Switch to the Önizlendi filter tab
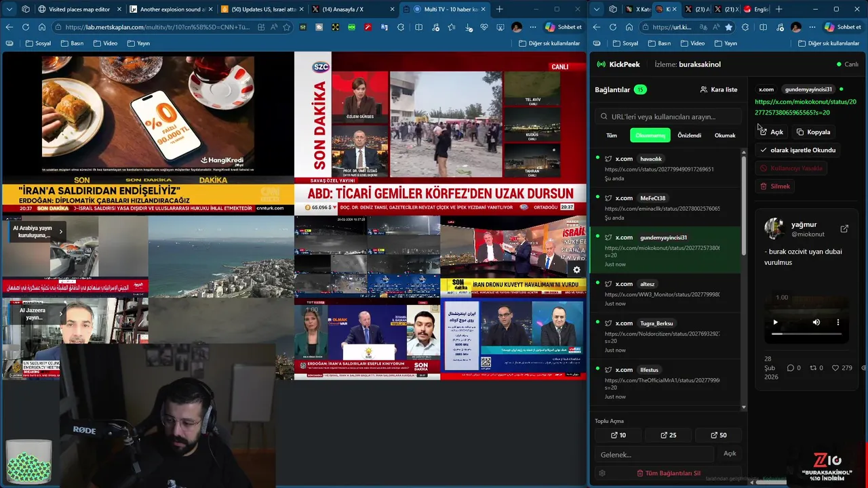Viewport: 868px width, 488px height. click(690, 136)
